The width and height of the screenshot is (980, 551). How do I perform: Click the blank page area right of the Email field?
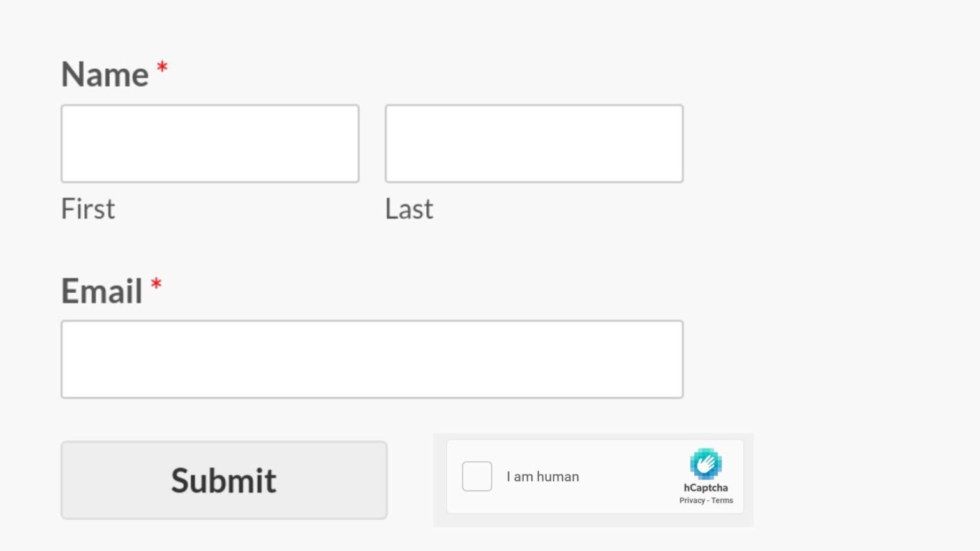tap(829, 359)
